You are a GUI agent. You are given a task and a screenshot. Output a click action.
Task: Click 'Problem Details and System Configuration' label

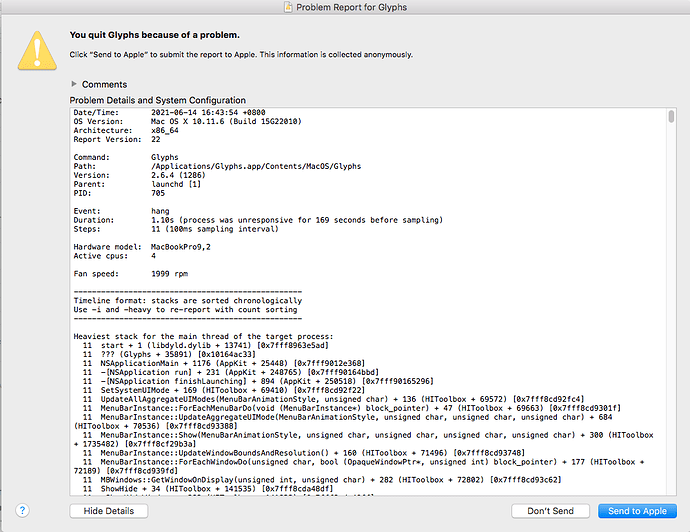[158, 100]
